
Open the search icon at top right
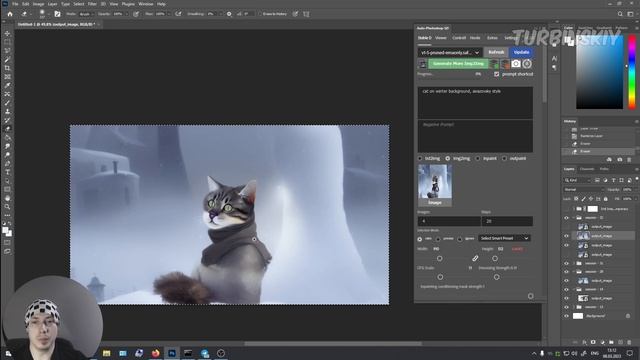620,14
